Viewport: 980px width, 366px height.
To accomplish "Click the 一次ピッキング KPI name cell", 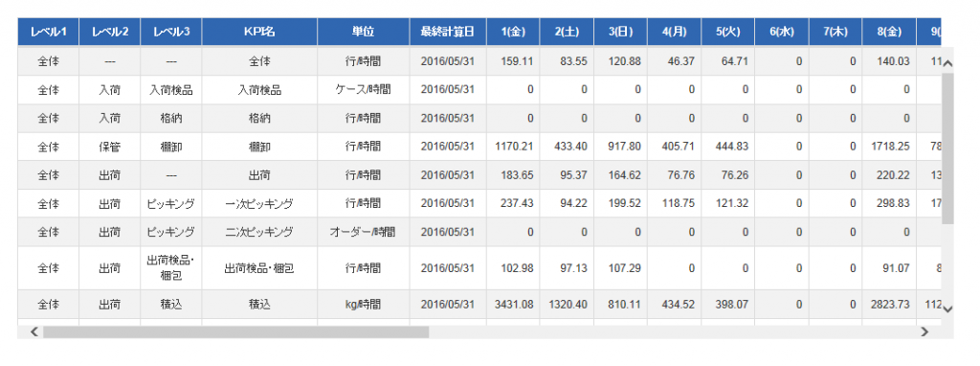I will click(x=259, y=204).
